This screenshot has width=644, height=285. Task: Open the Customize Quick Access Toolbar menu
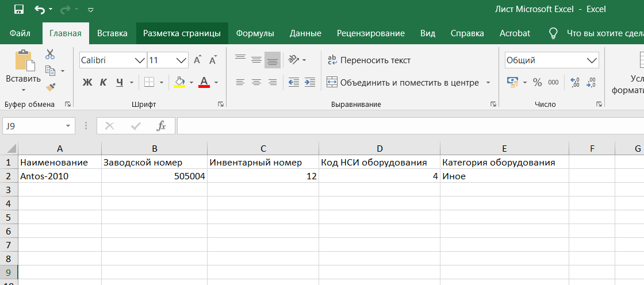click(91, 9)
